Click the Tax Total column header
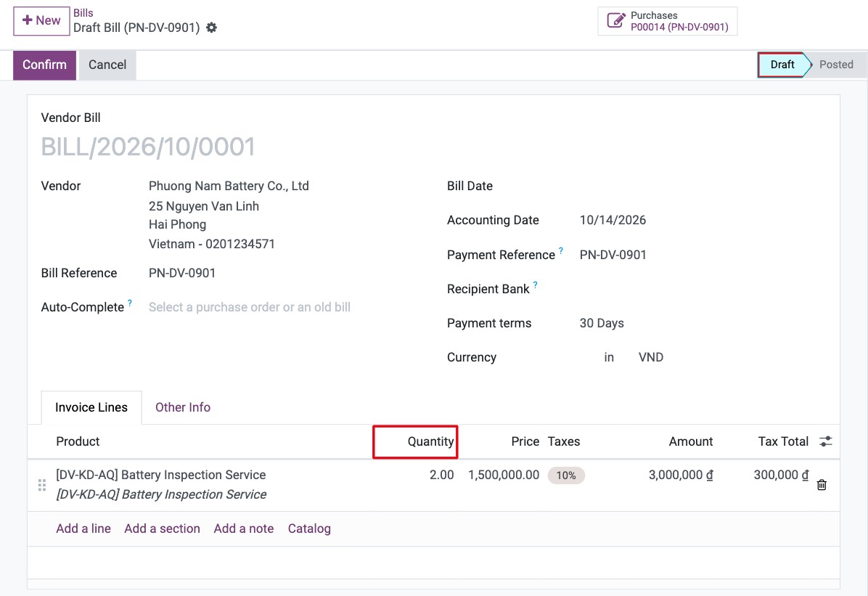 tap(783, 441)
